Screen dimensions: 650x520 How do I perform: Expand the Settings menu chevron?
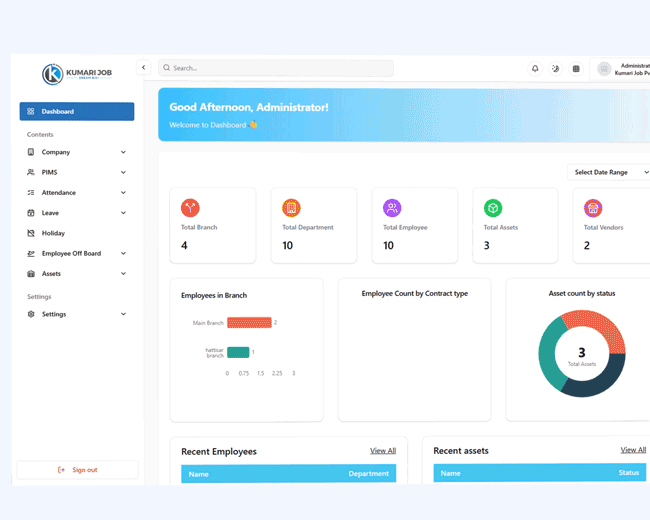(x=123, y=314)
